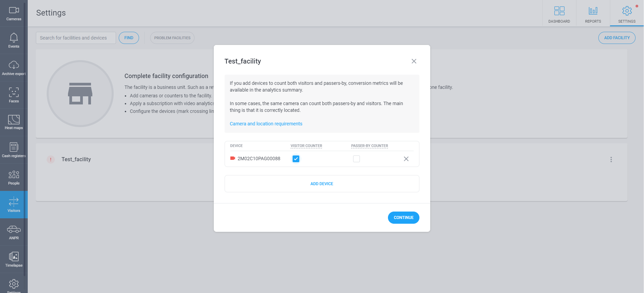Viewport: 644px width, 293px height.
Task: Enable the Passer-by counter checkbox
Action: tap(356, 159)
